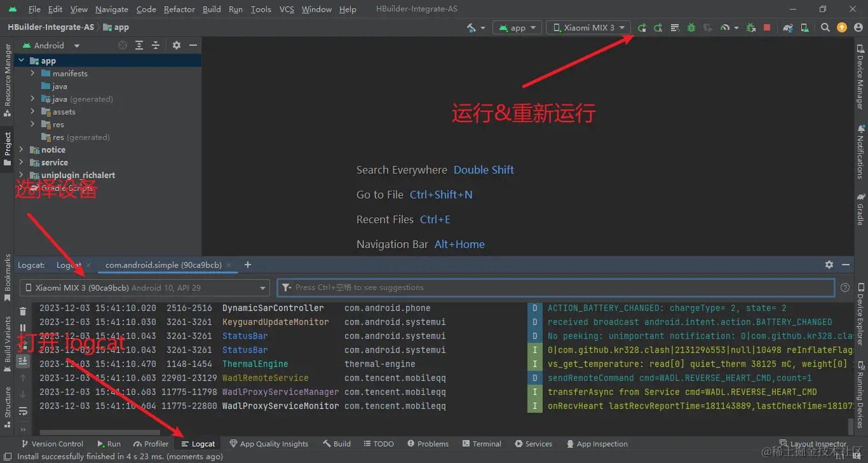Open the Refactor menu
This screenshot has width=868, height=463.
(x=179, y=9)
